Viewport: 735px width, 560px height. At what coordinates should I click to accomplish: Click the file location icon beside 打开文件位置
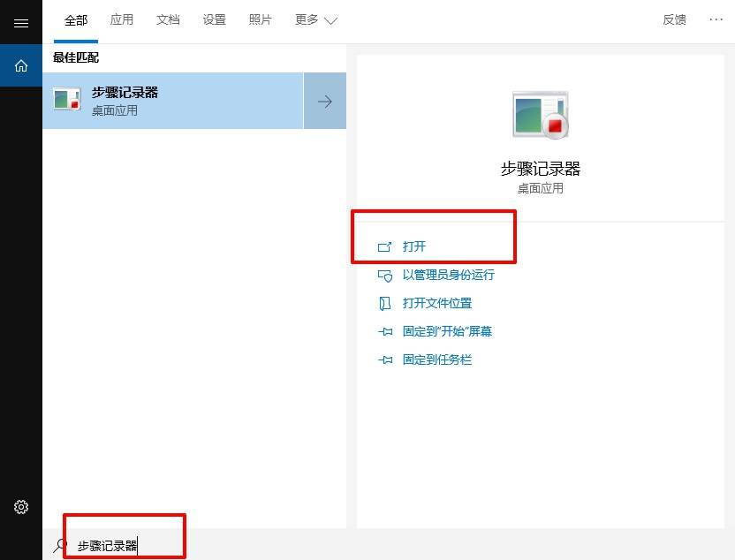pyautogui.click(x=384, y=304)
